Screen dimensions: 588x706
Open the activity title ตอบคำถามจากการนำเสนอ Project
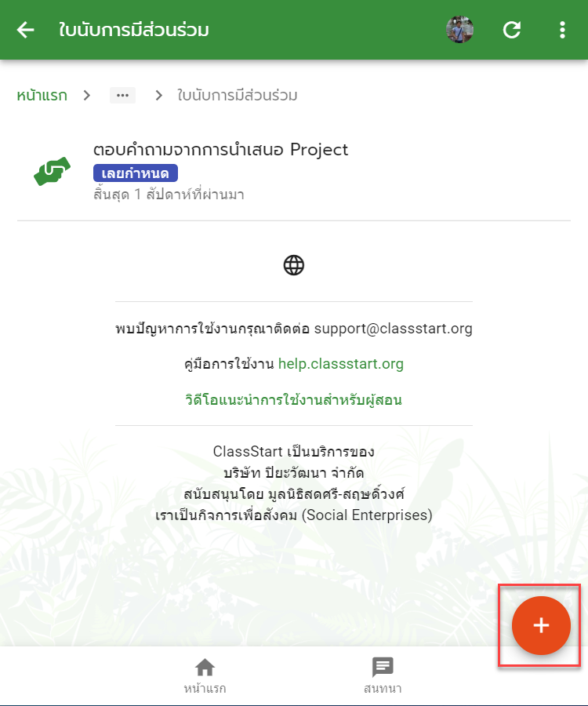220,150
